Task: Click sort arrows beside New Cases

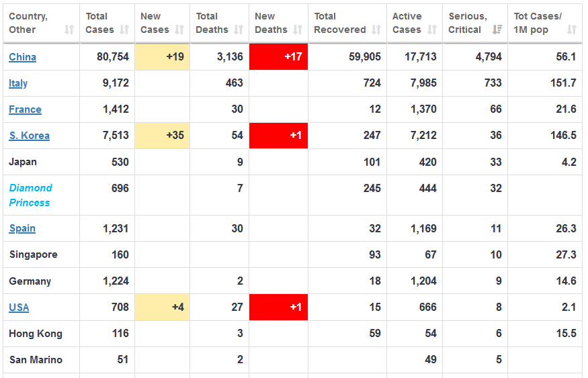Action: coord(179,30)
